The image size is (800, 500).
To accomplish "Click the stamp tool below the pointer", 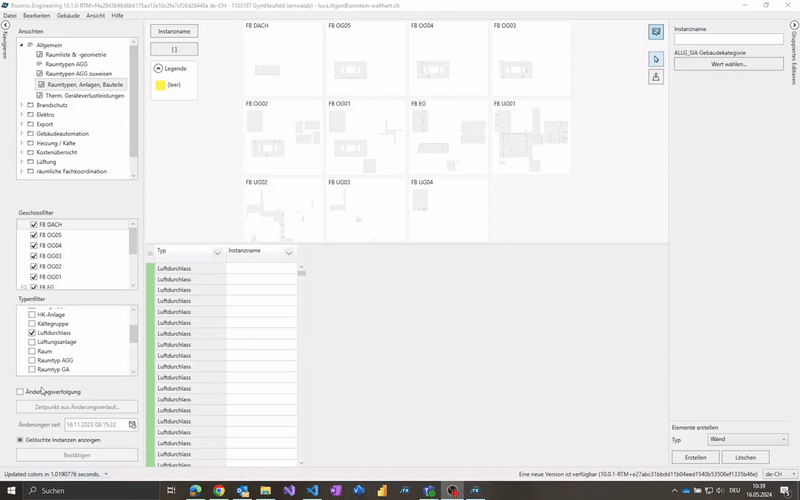I will click(x=656, y=77).
